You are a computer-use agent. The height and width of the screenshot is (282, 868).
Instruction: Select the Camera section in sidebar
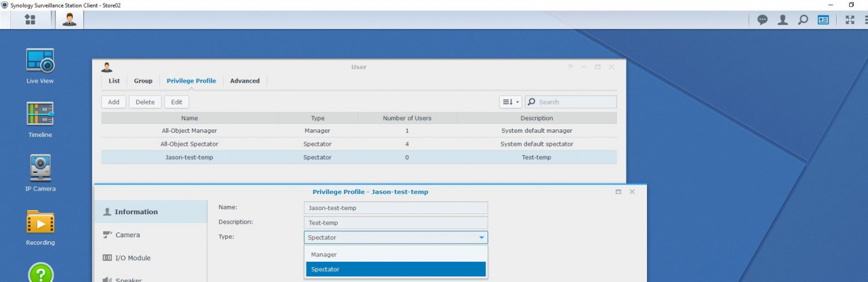(x=127, y=235)
